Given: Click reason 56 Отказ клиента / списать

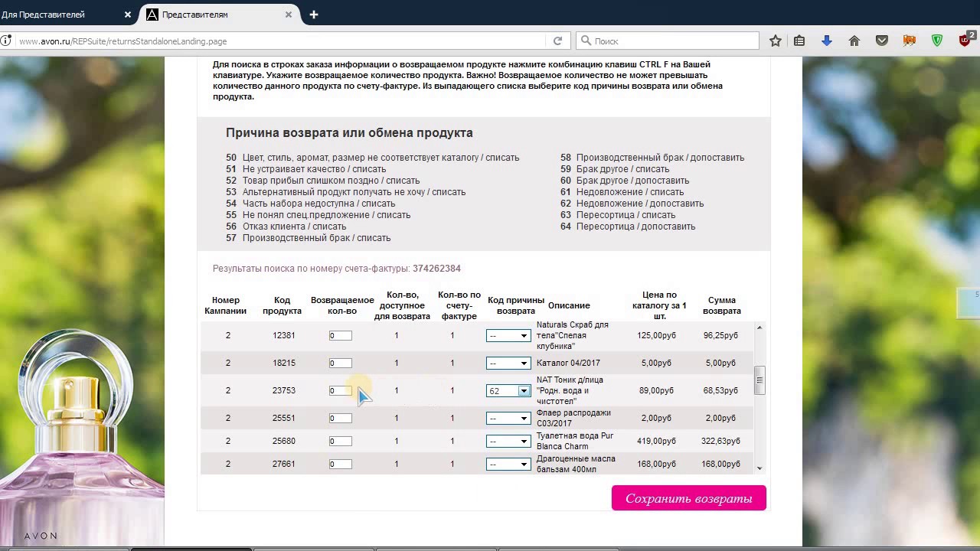Looking at the screenshot, I should pos(286,227).
